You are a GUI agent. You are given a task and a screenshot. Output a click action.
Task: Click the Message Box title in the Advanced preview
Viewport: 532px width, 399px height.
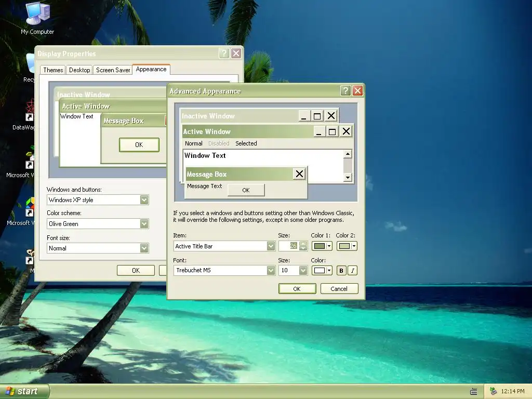tap(206, 174)
